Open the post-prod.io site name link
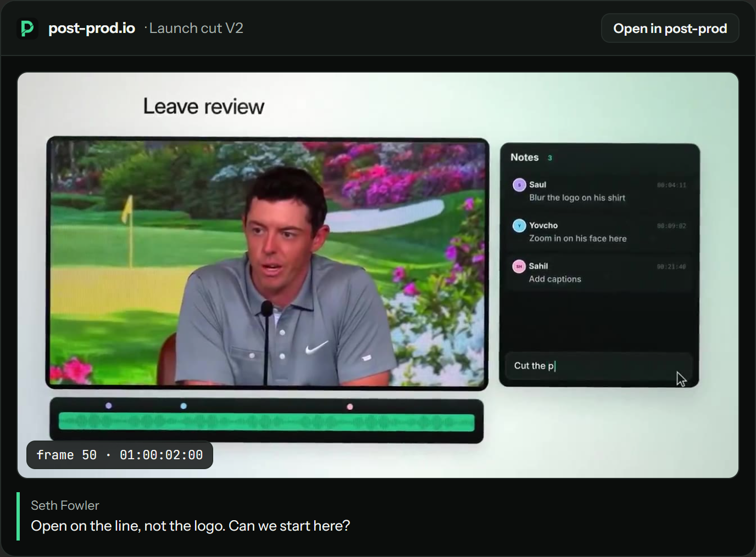The height and width of the screenshot is (557, 756). pyautogui.click(x=92, y=28)
